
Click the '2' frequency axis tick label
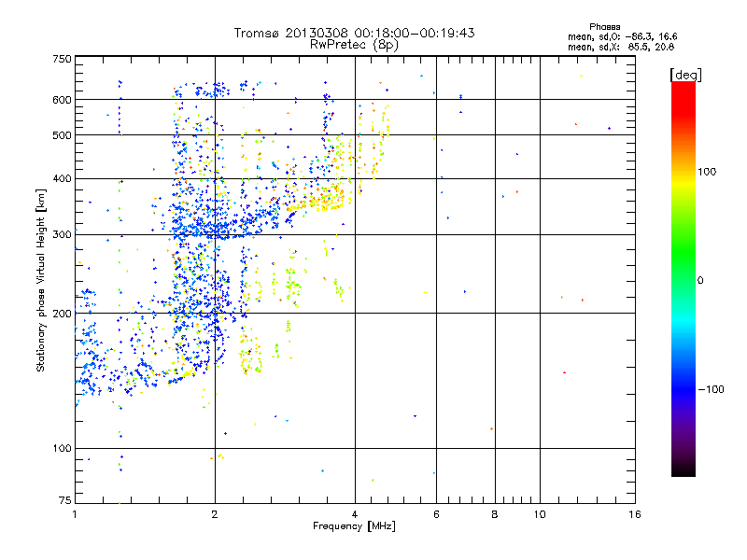(x=215, y=514)
